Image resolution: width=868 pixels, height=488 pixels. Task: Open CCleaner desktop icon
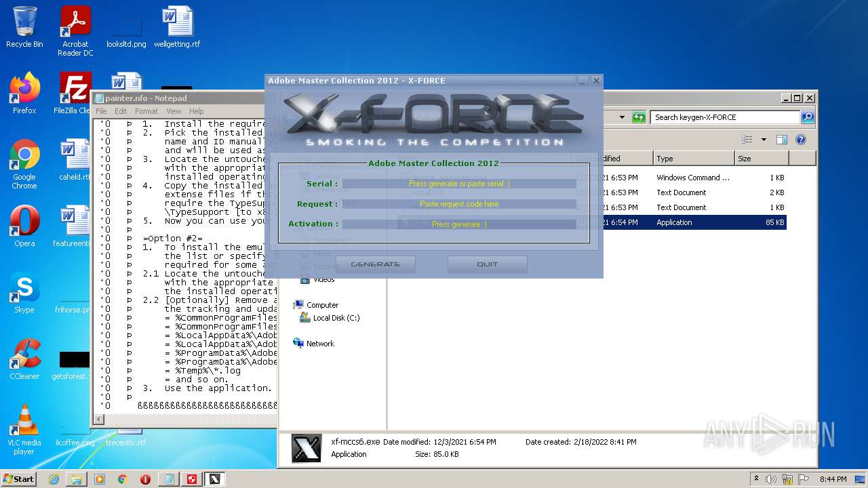pyautogui.click(x=24, y=359)
